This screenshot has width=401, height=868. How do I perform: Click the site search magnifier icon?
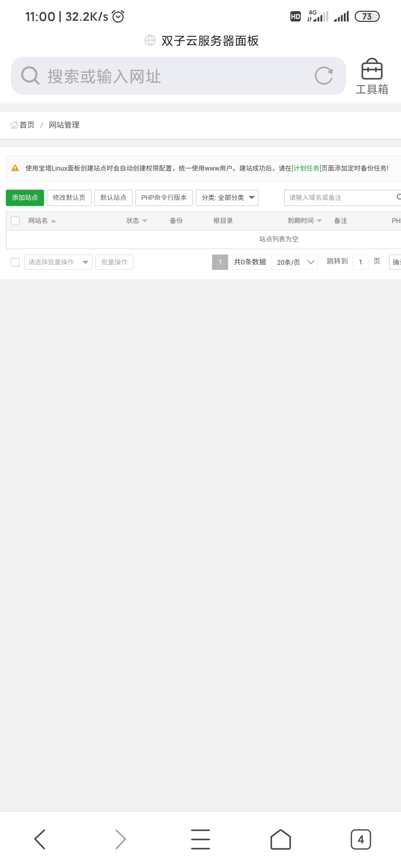(x=398, y=197)
